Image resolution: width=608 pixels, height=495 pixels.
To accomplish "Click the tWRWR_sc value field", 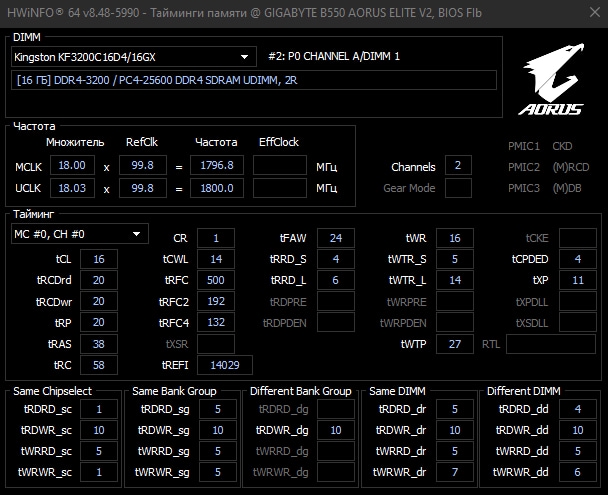I will click(x=99, y=472).
